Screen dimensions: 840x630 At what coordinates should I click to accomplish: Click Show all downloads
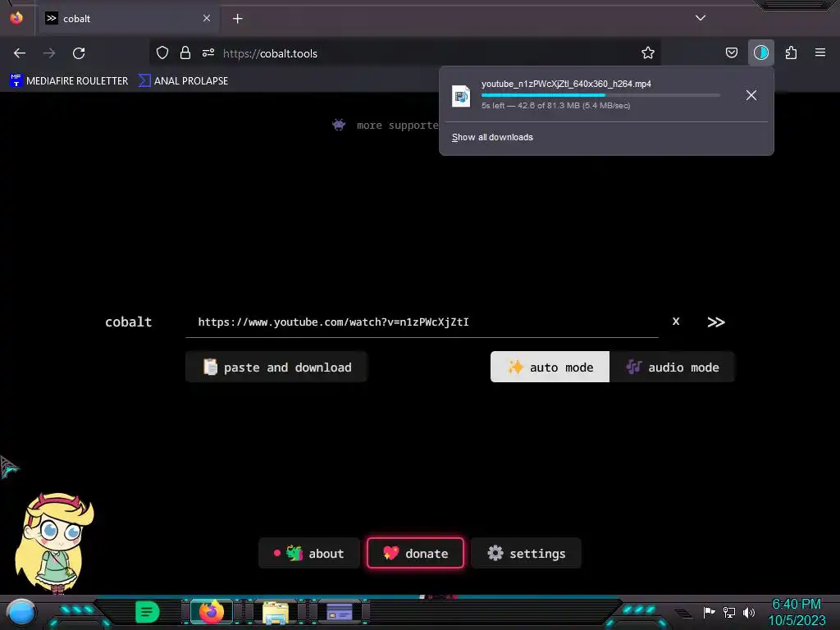pos(492,137)
